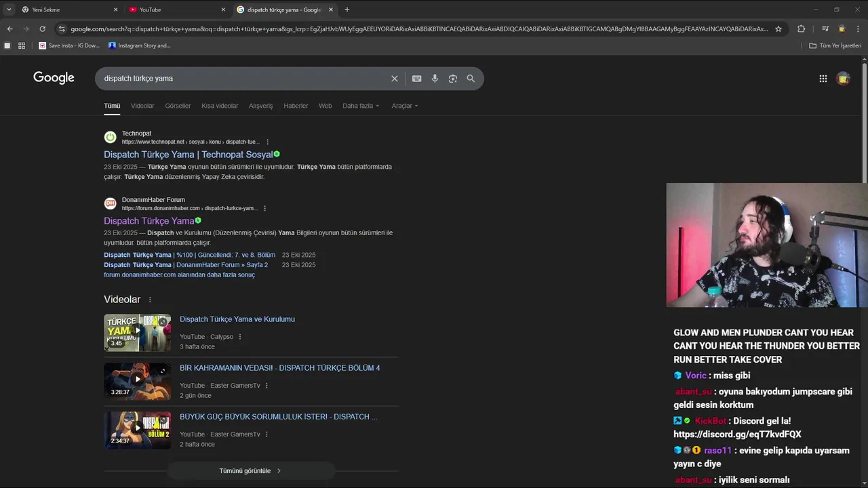
Task: Open the Discord invite link in chat
Action: (x=737, y=434)
